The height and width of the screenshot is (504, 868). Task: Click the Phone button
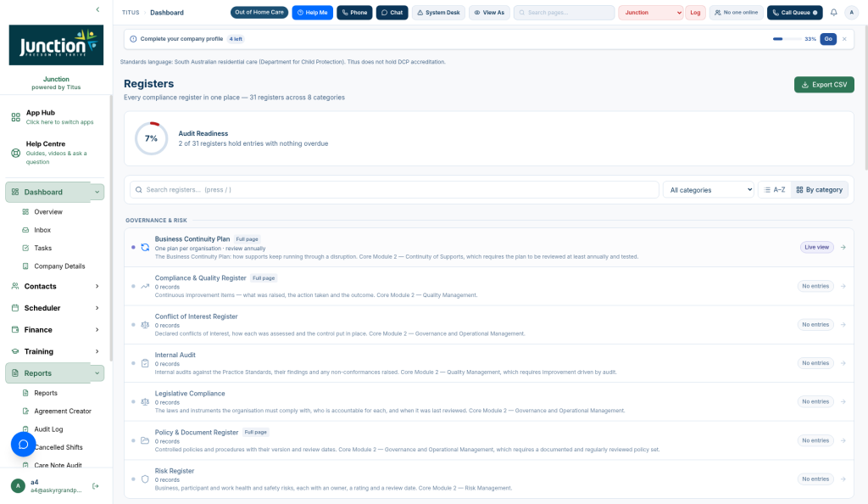354,12
